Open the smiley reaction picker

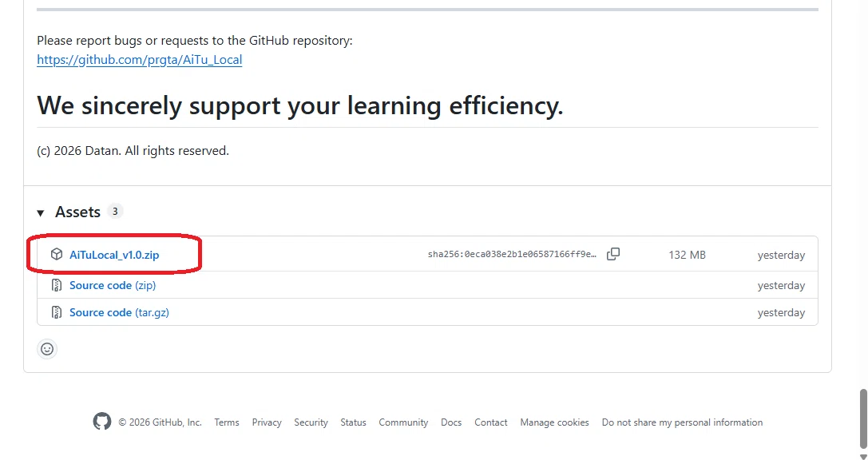point(47,349)
